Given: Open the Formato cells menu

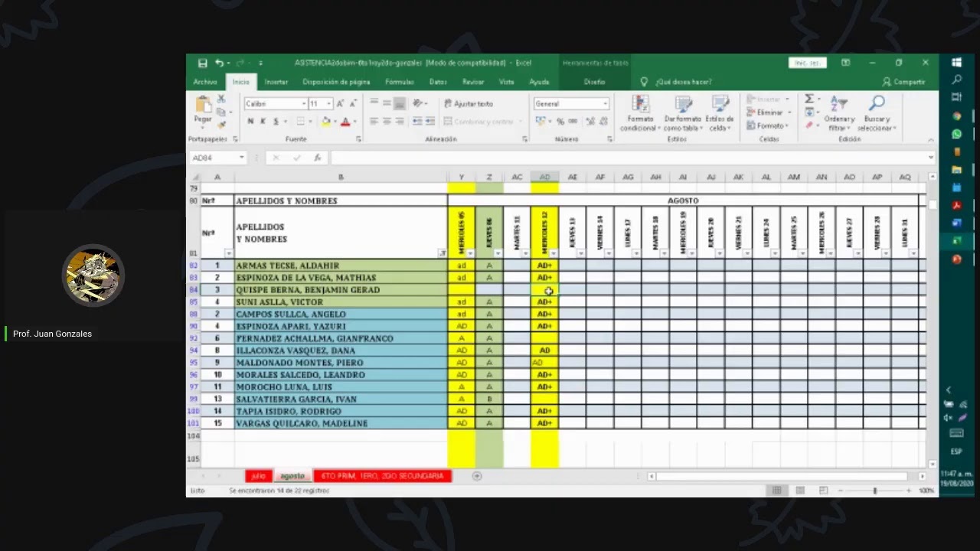Looking at the screenshot, I should click(766, 126).
